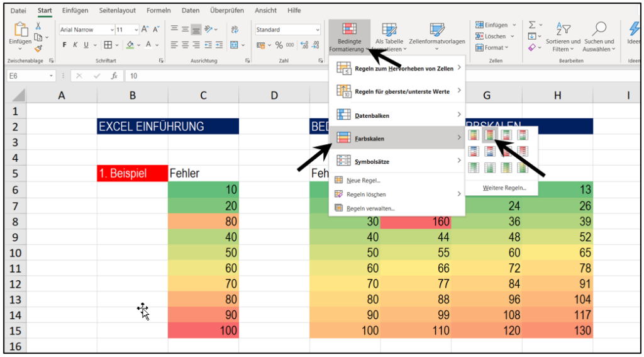
Task: Apply percent style format
Action: tap(279, 45)
